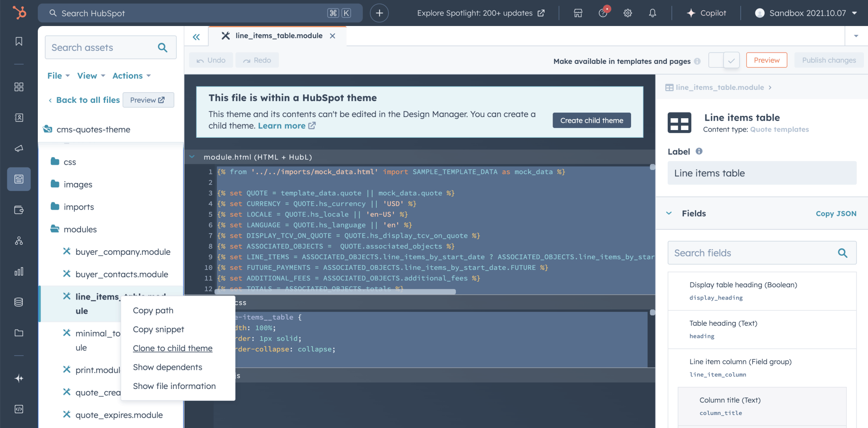
Task: Click the Label info icon
Action: (699, 151)
